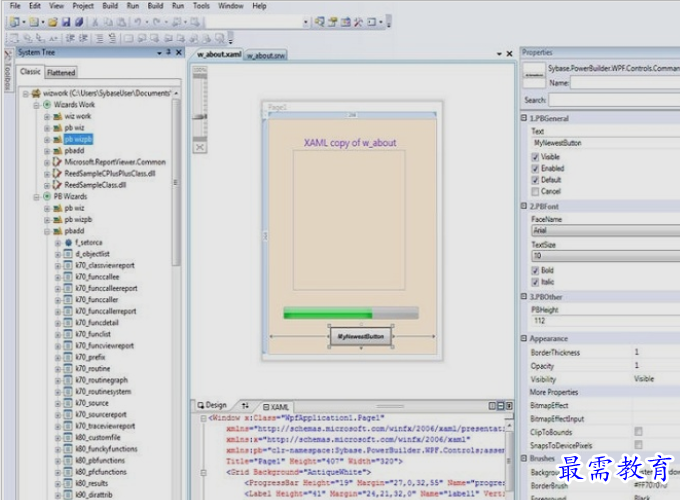This screenshot has height=500, width=680.
Task: Click the Redo arrow icon
Action: [157, 22]
